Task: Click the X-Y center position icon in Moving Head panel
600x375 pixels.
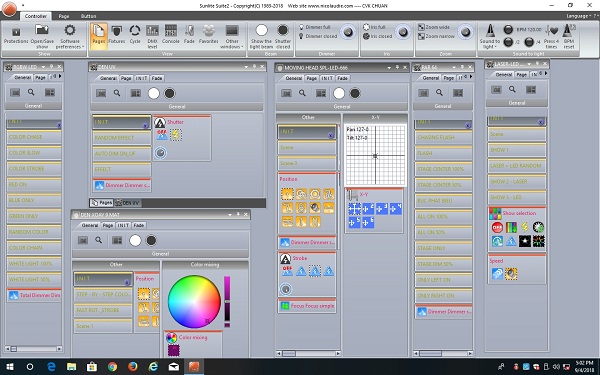Action: (354, 209)
